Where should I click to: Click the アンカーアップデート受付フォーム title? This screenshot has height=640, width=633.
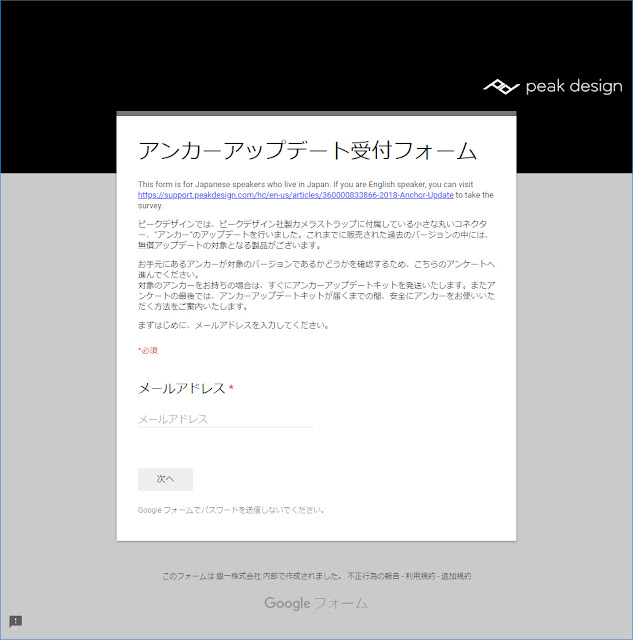(x=307, y=150)
